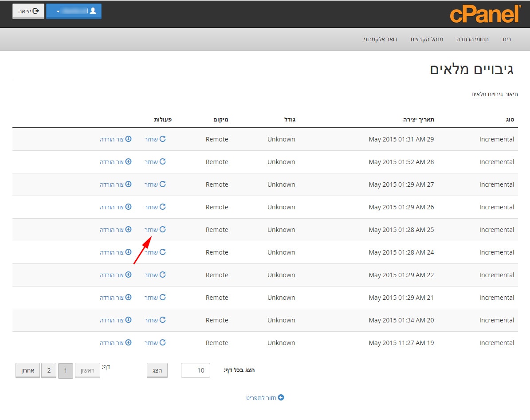Click download icon for May 27 backup
This screenshot has width=530, height=420.
(x=129, y=184)
